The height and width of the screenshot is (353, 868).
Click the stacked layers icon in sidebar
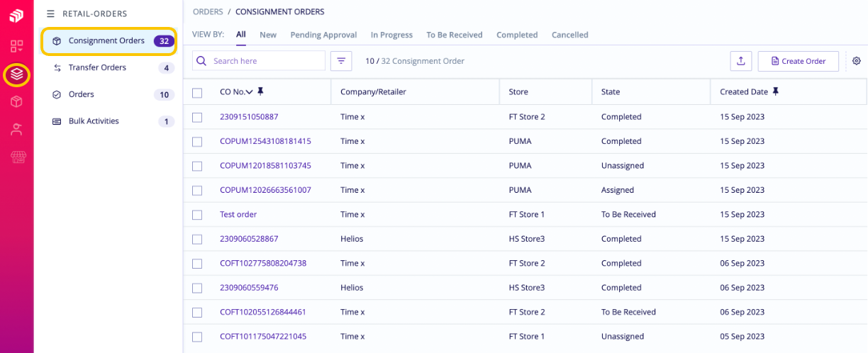click(x=16, y=74)
